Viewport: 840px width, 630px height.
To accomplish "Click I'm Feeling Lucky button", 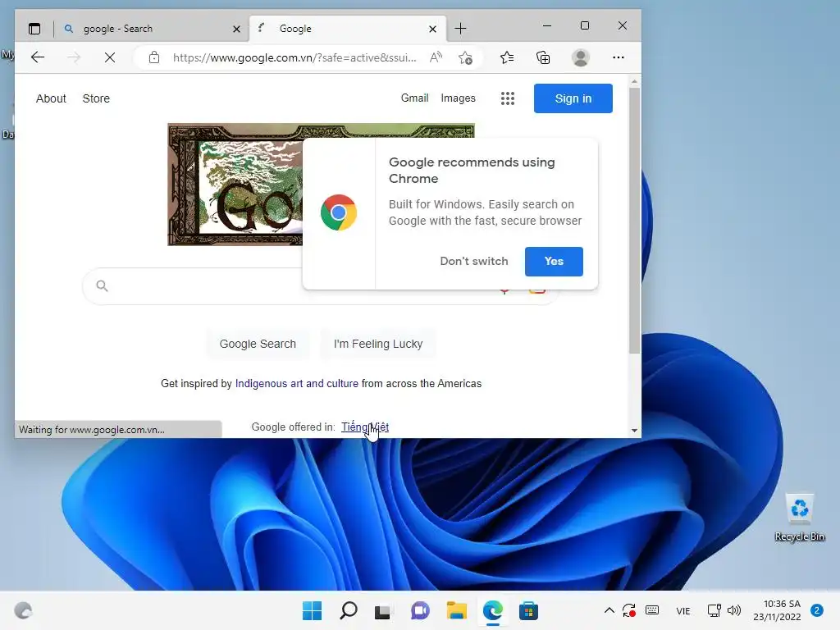I will click(378, 344).
